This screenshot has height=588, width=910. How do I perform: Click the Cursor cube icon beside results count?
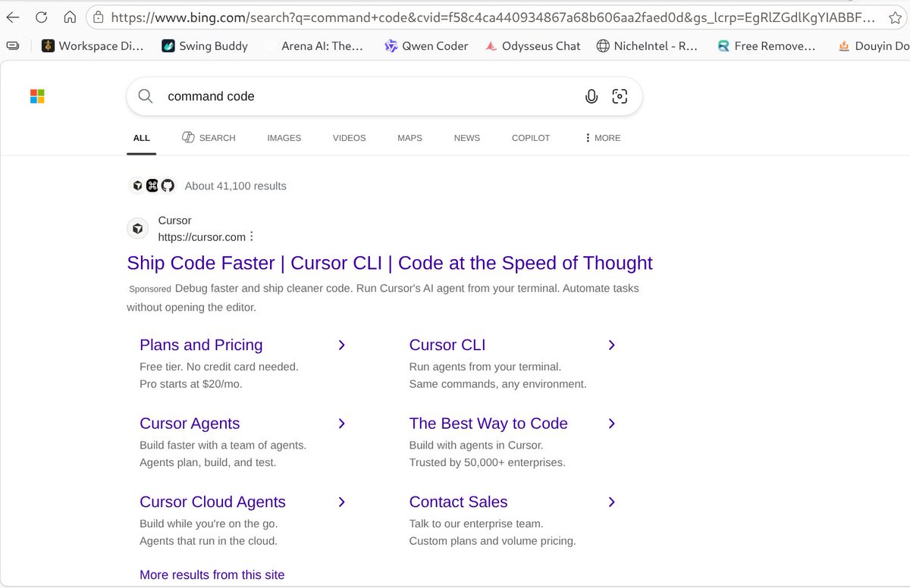(137, 186)
